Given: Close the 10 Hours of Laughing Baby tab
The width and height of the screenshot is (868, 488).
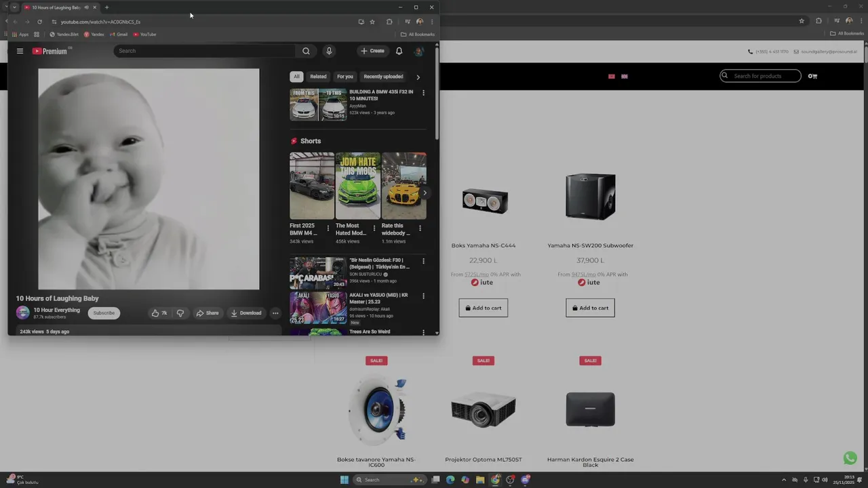Looking at the screenshot, I should (94, 7).
